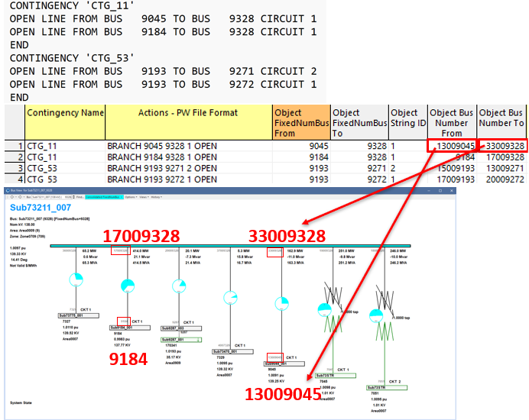The image size is (529, 420).
Task: Click the Object FixedNumBus From column header
Action: [x=301, y=122]
